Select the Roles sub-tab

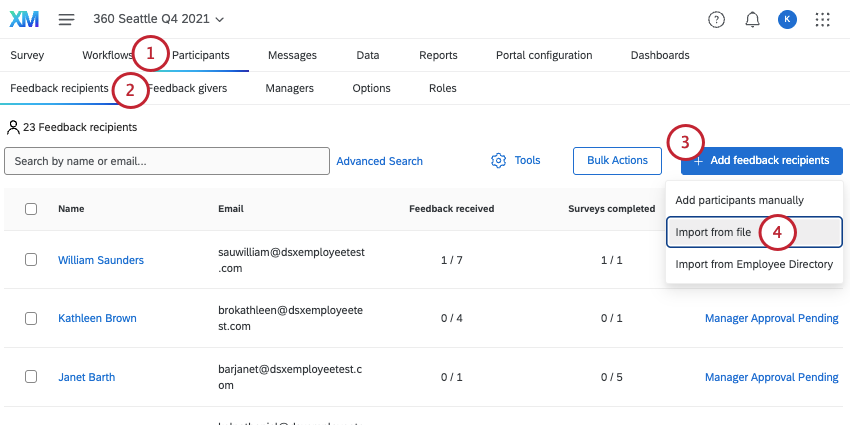coord(442,88)
